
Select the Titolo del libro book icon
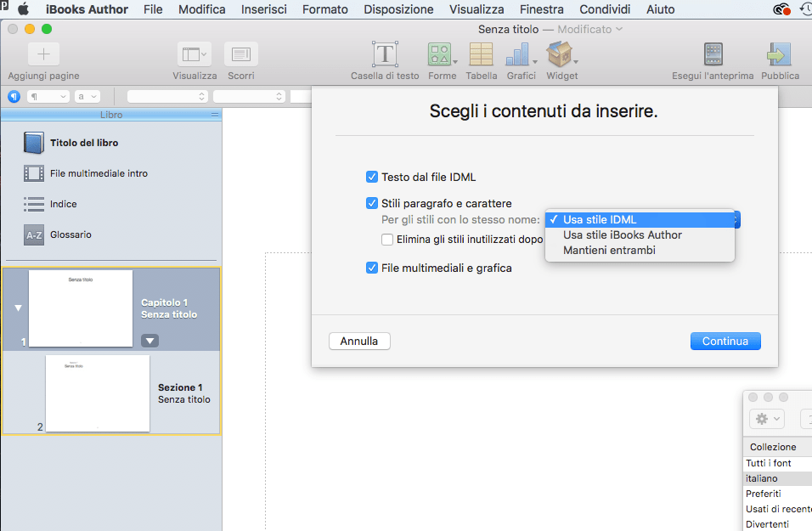tap(34, 143)
